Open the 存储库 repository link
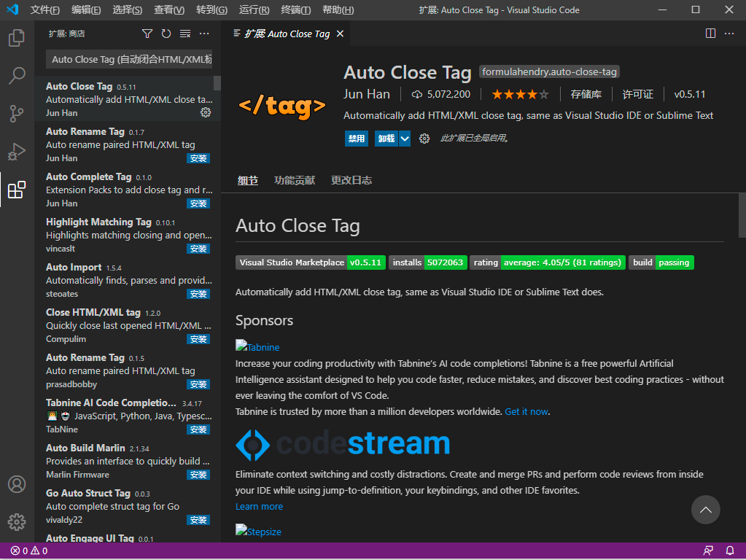This screenshot has width=746, height=560. click(586, 94)
